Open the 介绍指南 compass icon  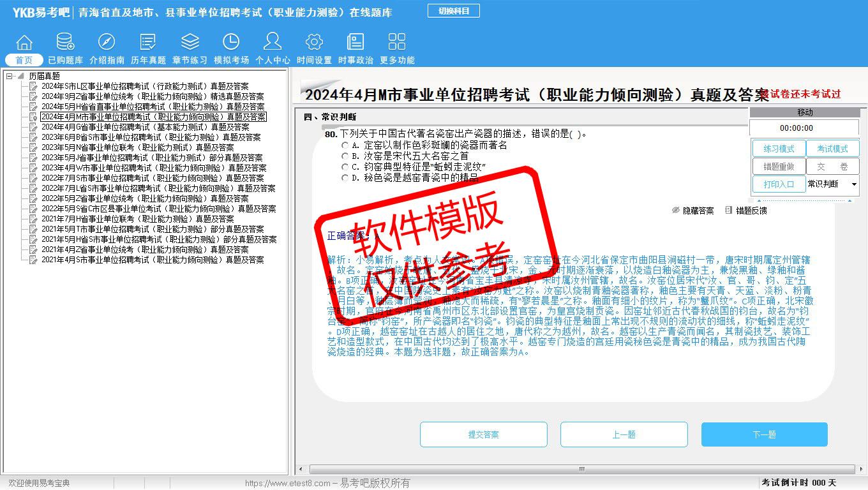point(107,43)
